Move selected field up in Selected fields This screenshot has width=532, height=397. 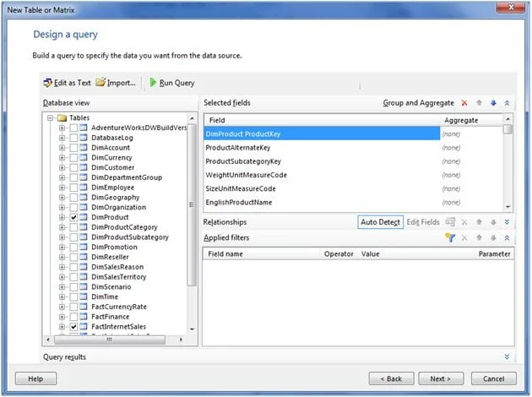click(x=479, y=103)
